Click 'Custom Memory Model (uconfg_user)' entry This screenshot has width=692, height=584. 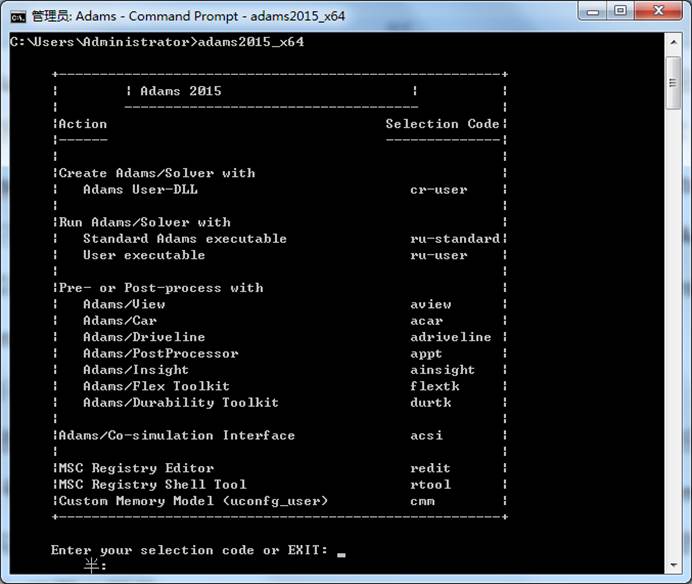tap(193, 501)
